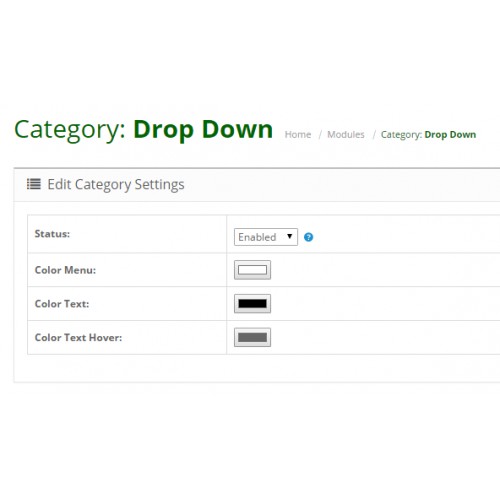Open the Status dropdown showing Enabled
This screenshot has height=500, width=500.
[266, 237]
